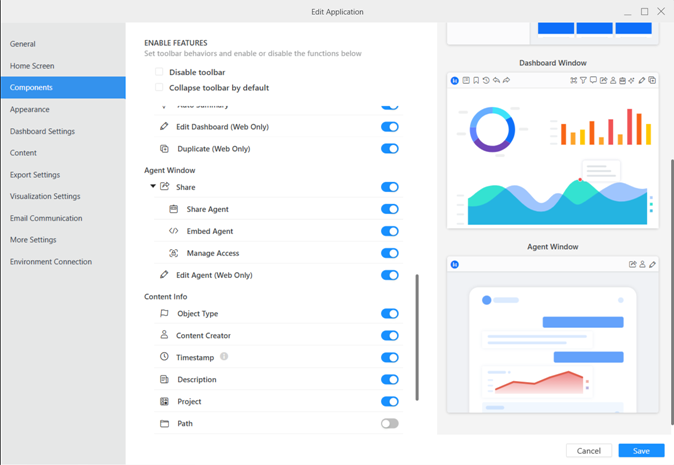The height and width of the screenshot is (465, 674).
Task: Click the Timestamp info icon
Action: coord(224,357)
